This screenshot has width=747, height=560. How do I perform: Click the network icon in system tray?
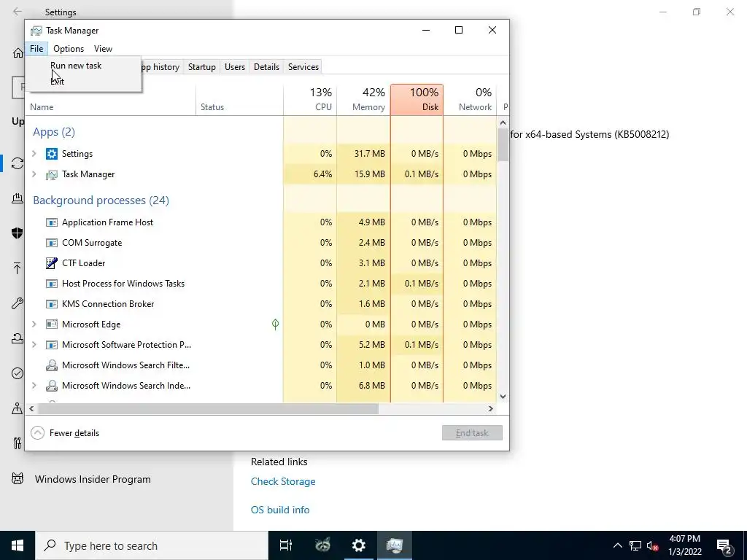coord(635,545)
